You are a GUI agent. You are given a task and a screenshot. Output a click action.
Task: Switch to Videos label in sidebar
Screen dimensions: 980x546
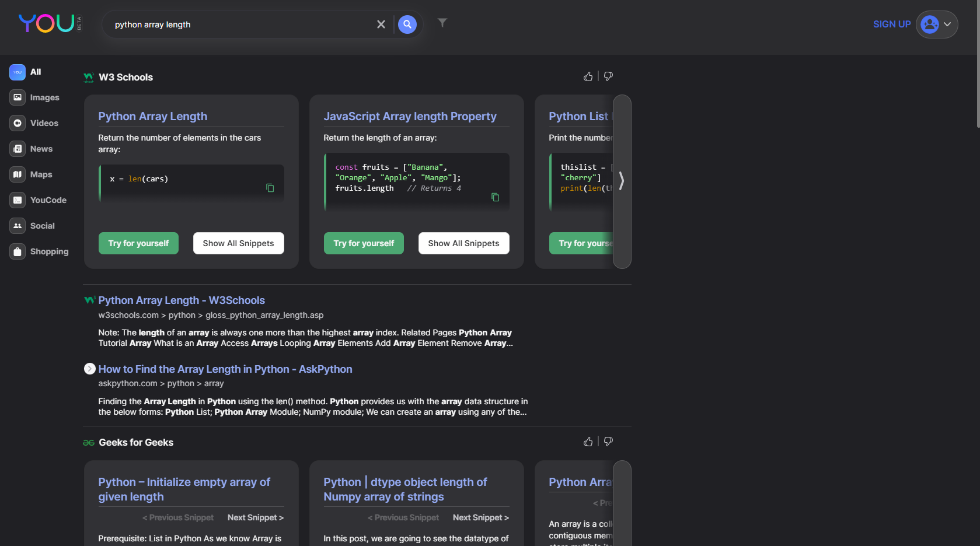click(44, 123)
